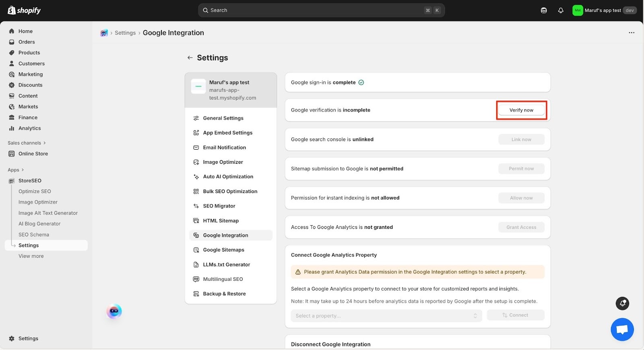Click the Auto AI Optimization sparkle icon

[x=196, y=177]
